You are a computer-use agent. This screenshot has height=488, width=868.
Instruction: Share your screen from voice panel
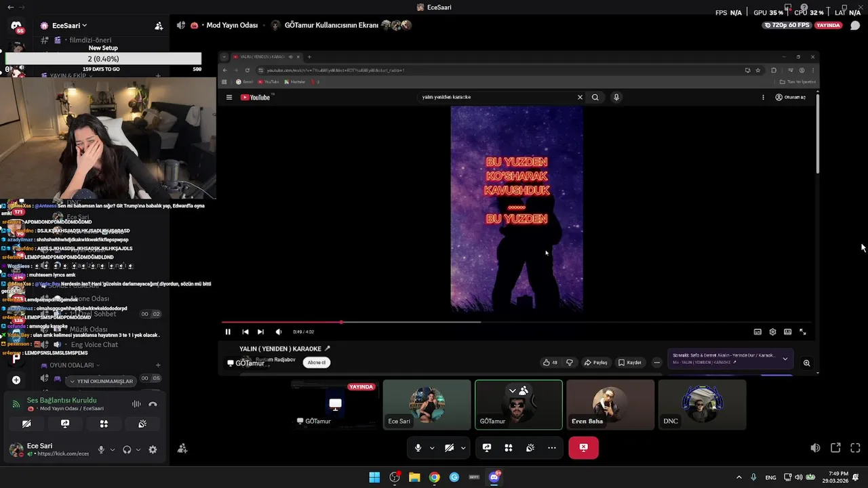click(x=65, y=424)
